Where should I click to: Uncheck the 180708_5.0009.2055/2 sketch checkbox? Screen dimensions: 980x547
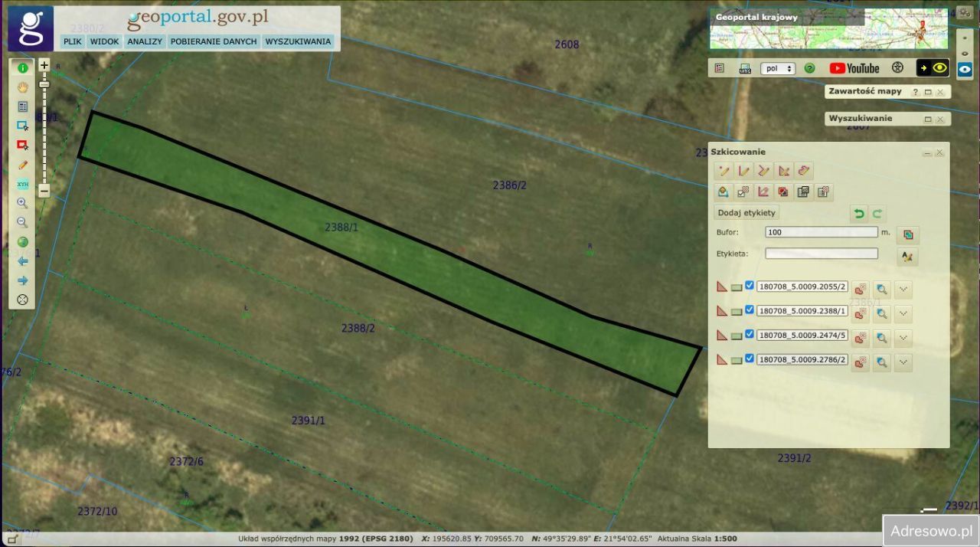click(x=750, y=286)
